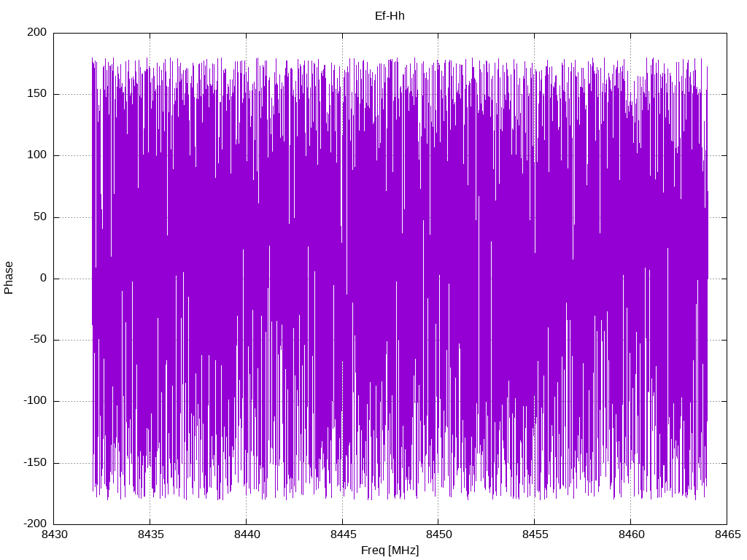Viewport: 747px width, 560px height.
Task: Click the x-axis tick label 8430
Action: [x=55, y=534]
